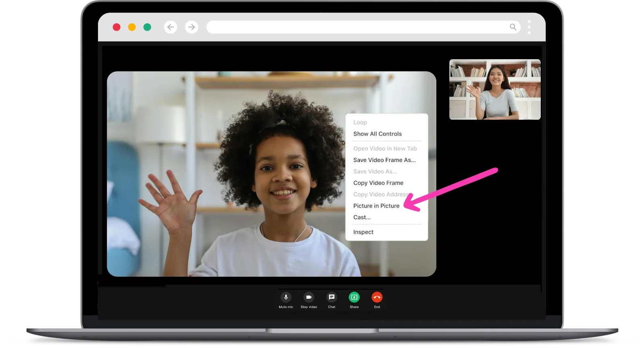
Task: Open the Chat panel
Action: point(331,297)
